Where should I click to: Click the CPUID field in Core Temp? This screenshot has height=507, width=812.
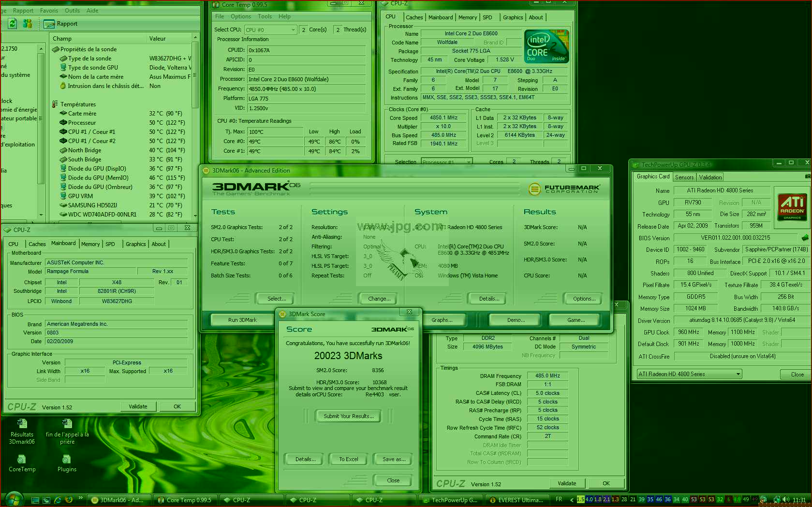pyautogui.click(x=306, y=50)
